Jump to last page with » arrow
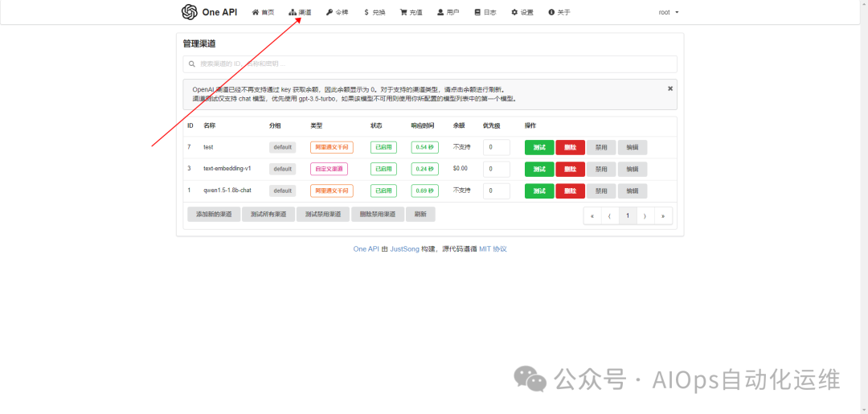The width and height of the screenshot is (868, 414). coord(663,216)
